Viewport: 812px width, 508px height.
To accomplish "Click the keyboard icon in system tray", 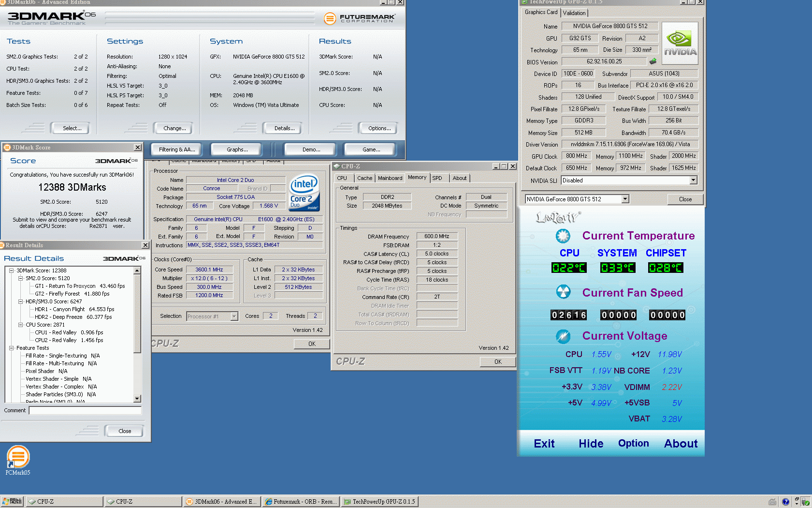I will click(772, 502).
